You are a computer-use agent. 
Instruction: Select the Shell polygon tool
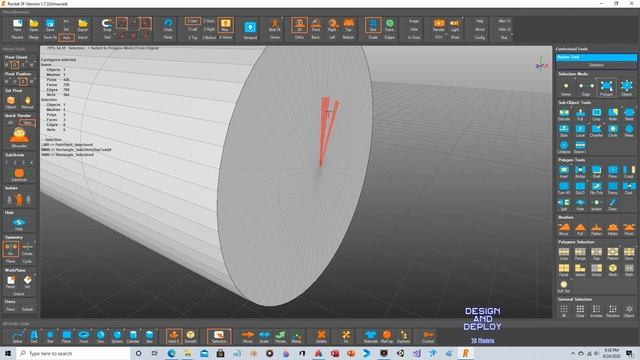pyautogui.click(x=596, y=170)
